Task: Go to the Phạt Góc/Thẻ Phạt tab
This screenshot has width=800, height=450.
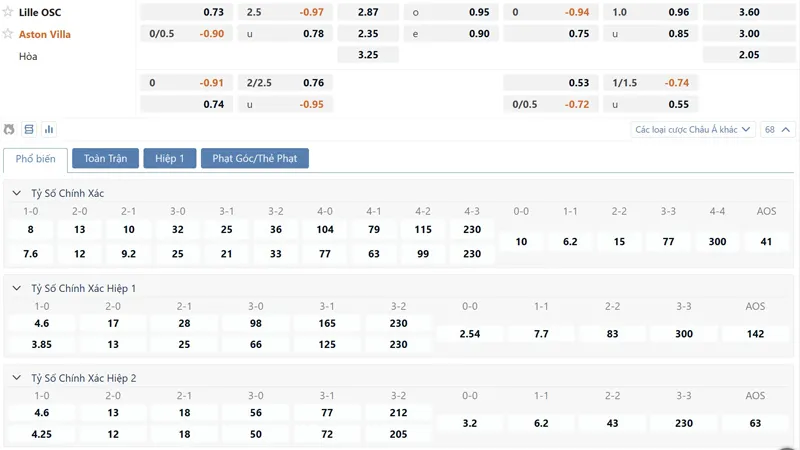Action: pos(254,158)
